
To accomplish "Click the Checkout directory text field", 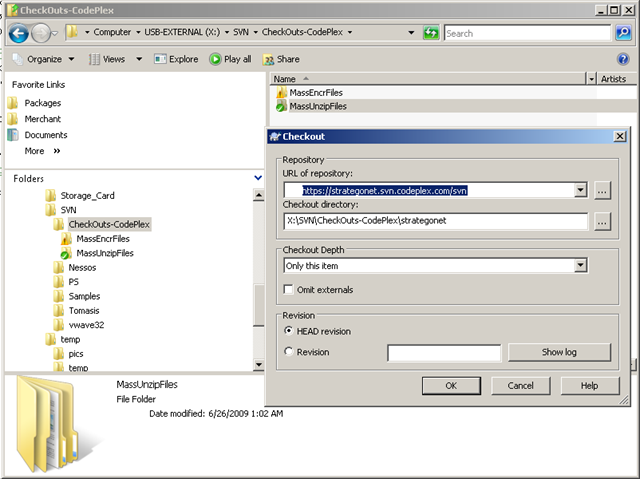I will pyautogui.click(x=436, y=221).
